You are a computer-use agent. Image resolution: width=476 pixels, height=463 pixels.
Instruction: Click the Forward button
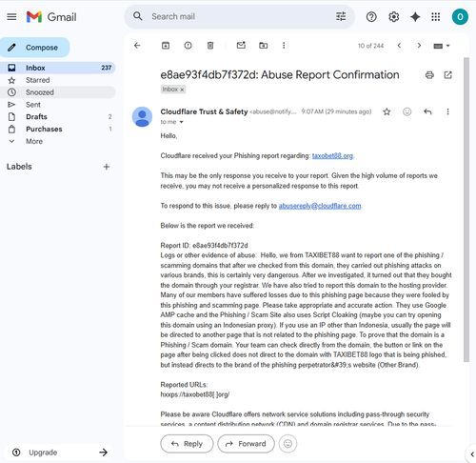pyautogui.click(x=246, y=444)
